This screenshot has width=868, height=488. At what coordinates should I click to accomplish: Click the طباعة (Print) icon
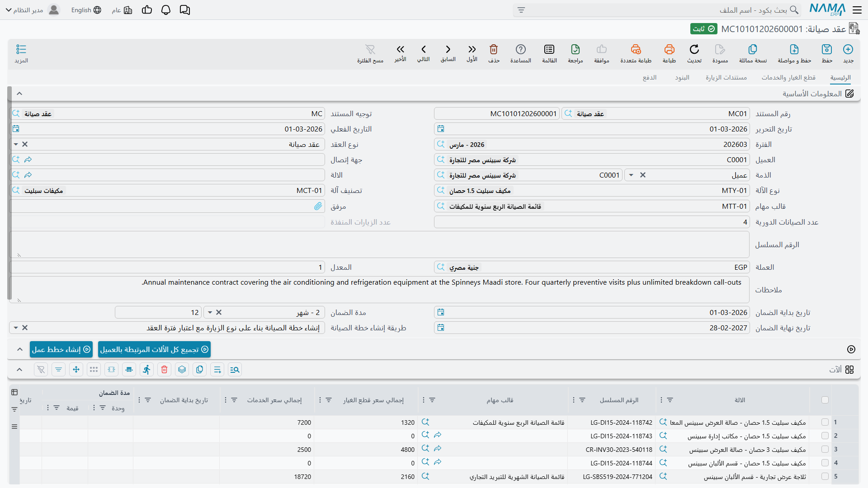(x=669, y=49)
